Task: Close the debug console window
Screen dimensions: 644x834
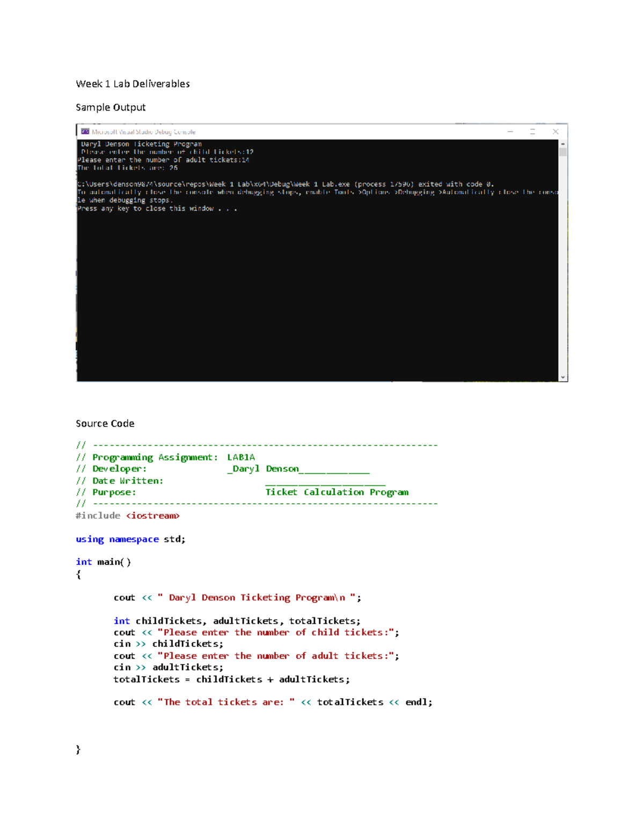Action: [x=555, y=131]
